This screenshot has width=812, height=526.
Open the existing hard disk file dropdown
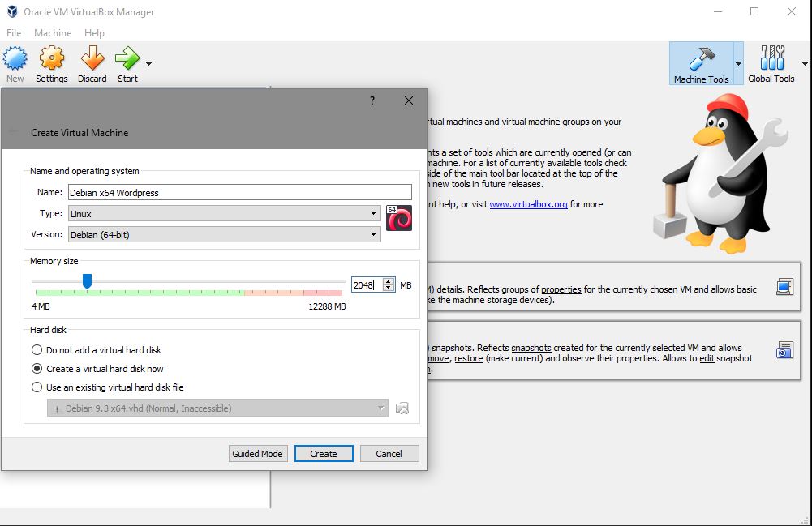point(217,408)
